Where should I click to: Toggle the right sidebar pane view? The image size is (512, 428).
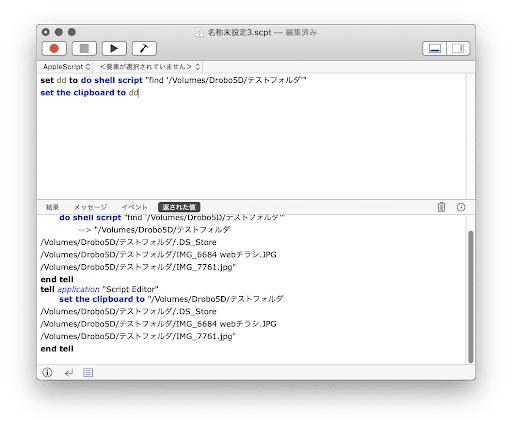(x=458, y=49)
